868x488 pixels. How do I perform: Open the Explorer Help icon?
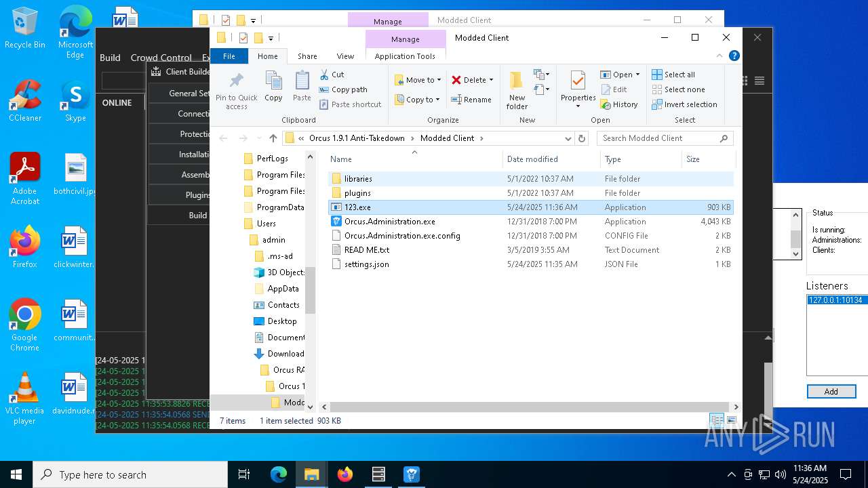pyautogui.click(x=734, y=56)
